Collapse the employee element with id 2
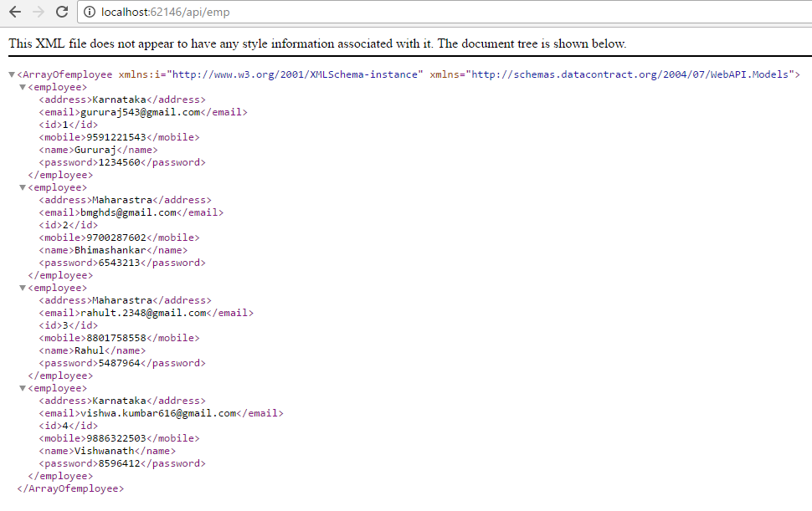The image size is (812, 511). (x=23, y=187)
